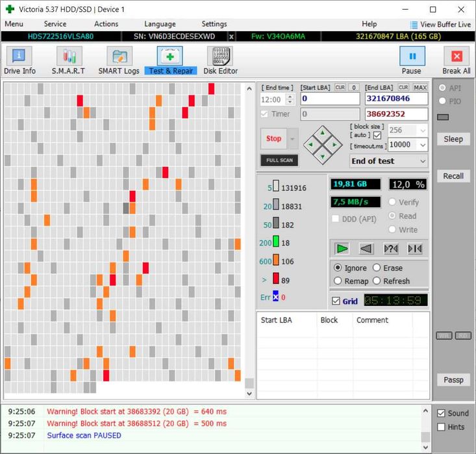
Task: Open the dropdown arrow beside Stop
Action: [x=293, y=139]
